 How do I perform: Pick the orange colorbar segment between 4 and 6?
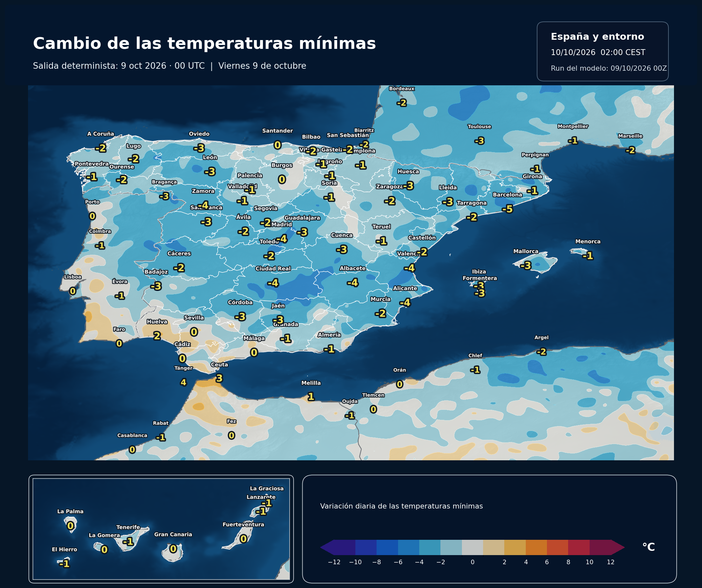click(536, 547)
